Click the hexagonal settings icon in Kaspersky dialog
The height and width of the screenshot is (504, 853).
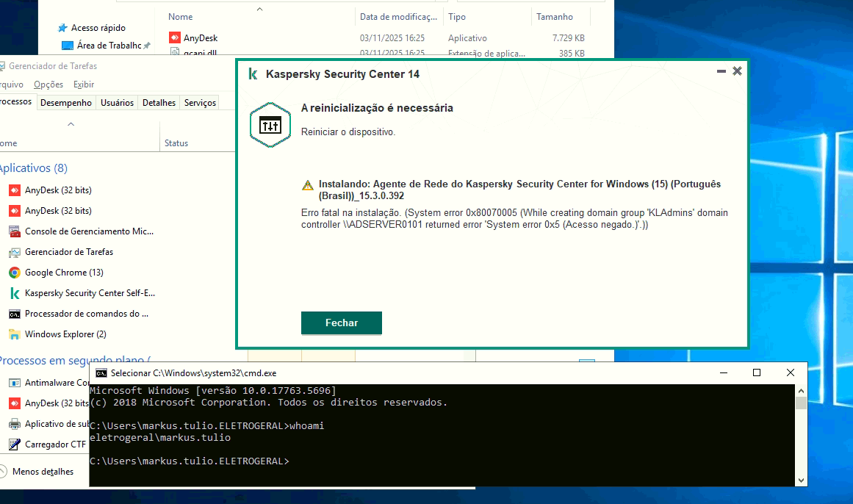270,125
